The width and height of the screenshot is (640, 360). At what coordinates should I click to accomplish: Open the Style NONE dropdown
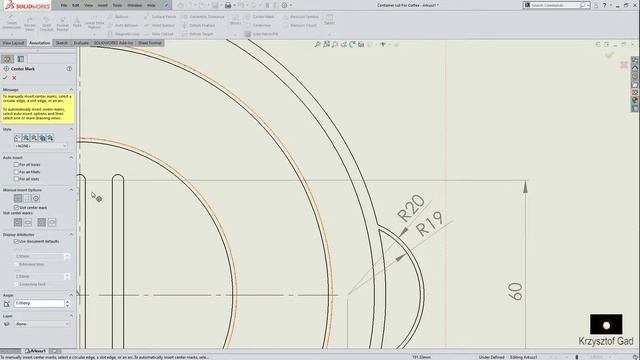point(41,146)
